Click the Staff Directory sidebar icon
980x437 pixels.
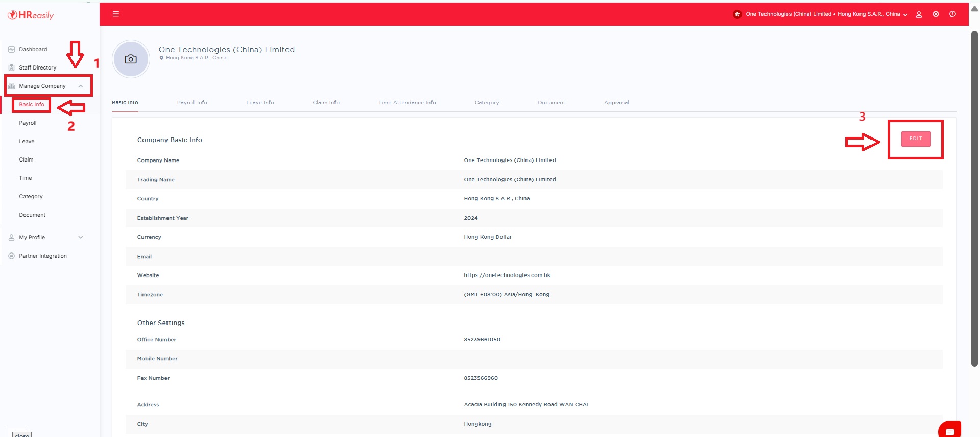click(x=11, y=67)
